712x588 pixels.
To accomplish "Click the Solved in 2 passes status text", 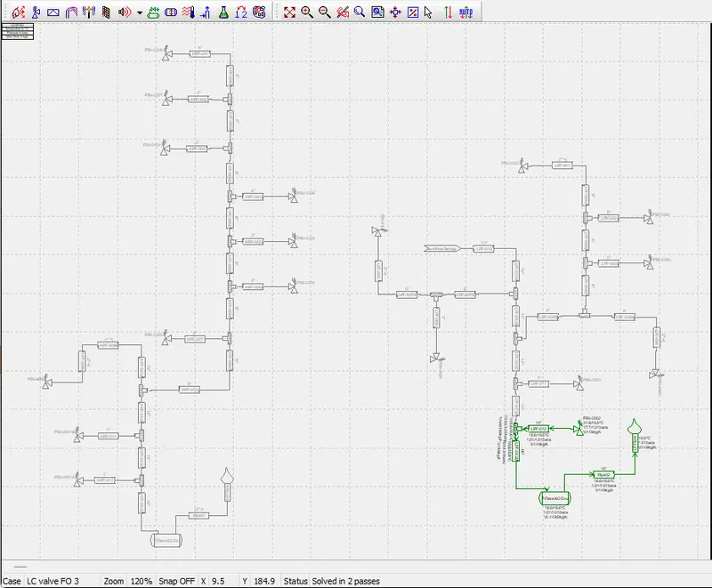I will pyautogui.click(x=345, y=581).
